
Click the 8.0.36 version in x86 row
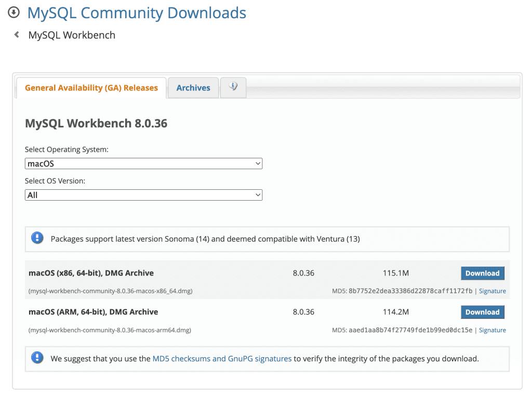(303, 273)
